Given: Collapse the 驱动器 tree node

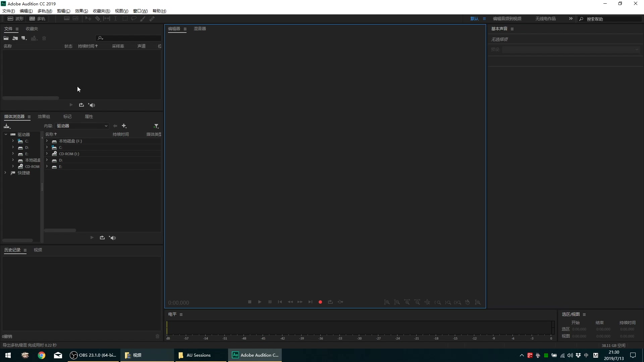Looking at the screenshot, I should coord(5,134).
